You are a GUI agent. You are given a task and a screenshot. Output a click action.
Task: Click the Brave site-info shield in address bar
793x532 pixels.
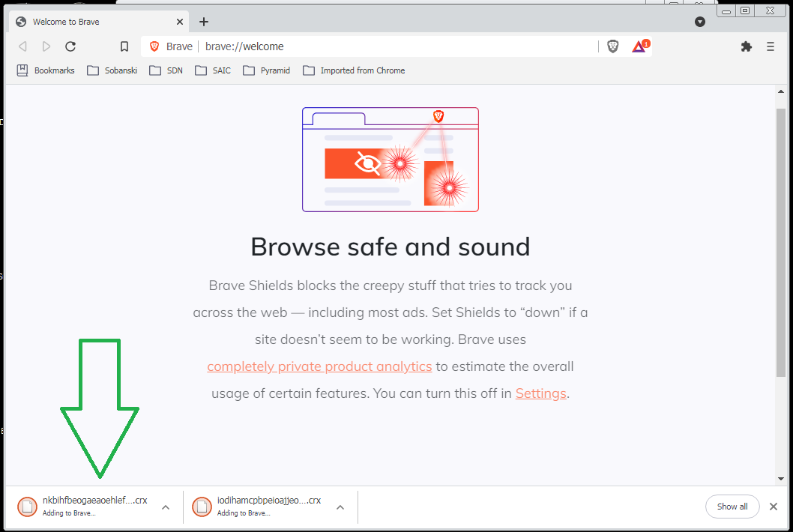pyautogui.click(x=154, y=46)
